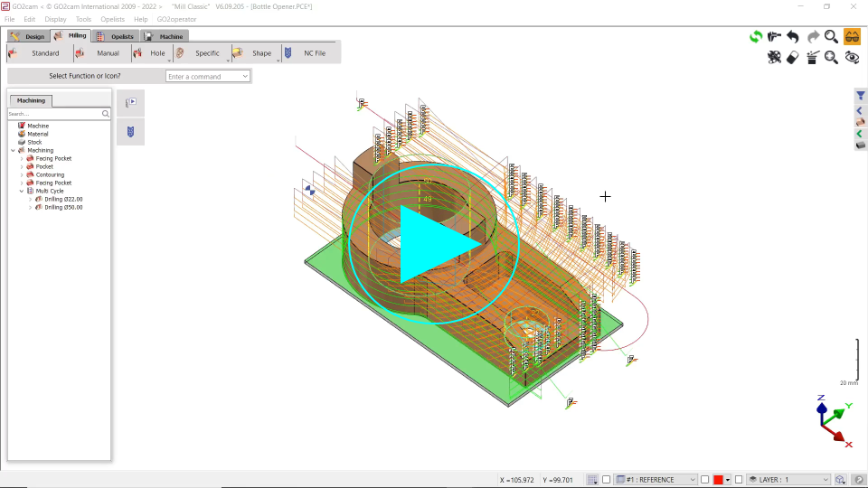868x488 pixels.
Task: Toggle checkbox before the red color swatch
Action: coord(705,479)
